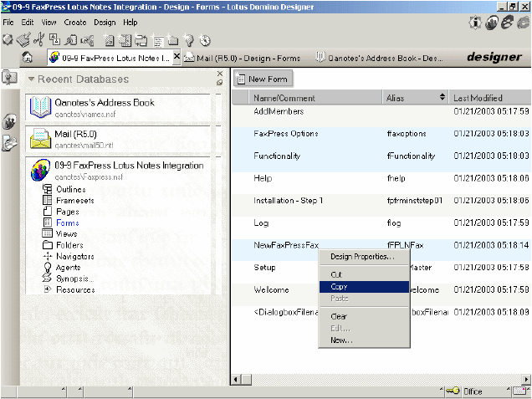This screenshot has height=399, width=532.
Task: Click the Agents light bulb icon
Action: pyautogui.click(x=47, y=268)
